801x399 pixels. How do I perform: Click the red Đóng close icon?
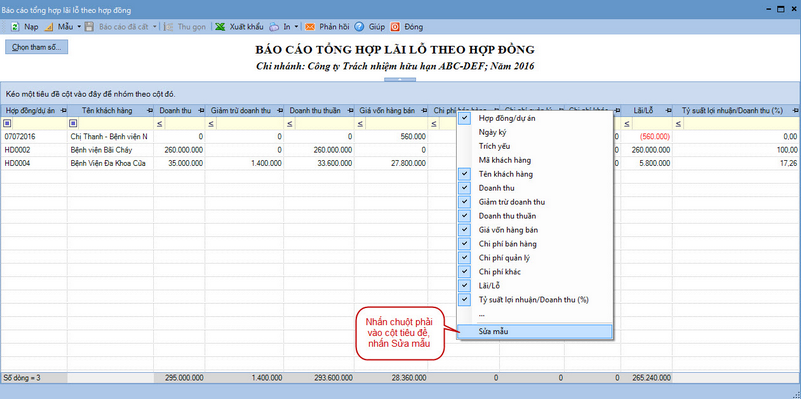[395, 27]
